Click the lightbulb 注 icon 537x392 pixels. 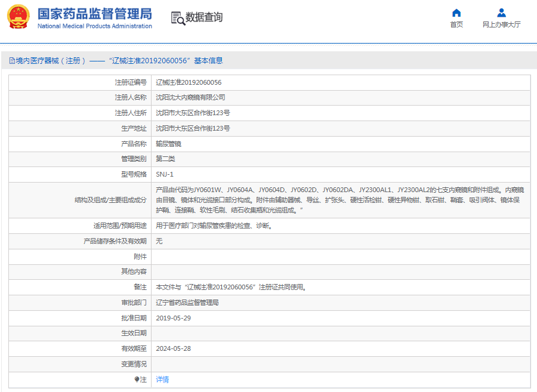137,379
